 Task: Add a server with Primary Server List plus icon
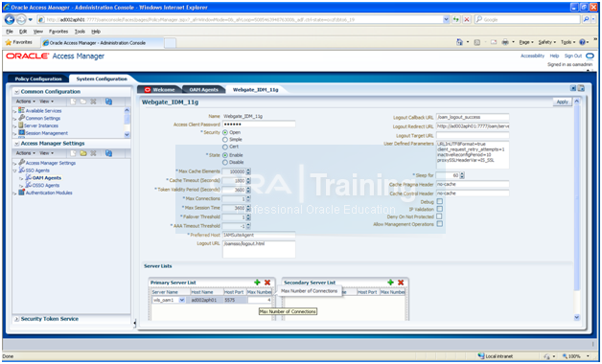coord(257,283)
